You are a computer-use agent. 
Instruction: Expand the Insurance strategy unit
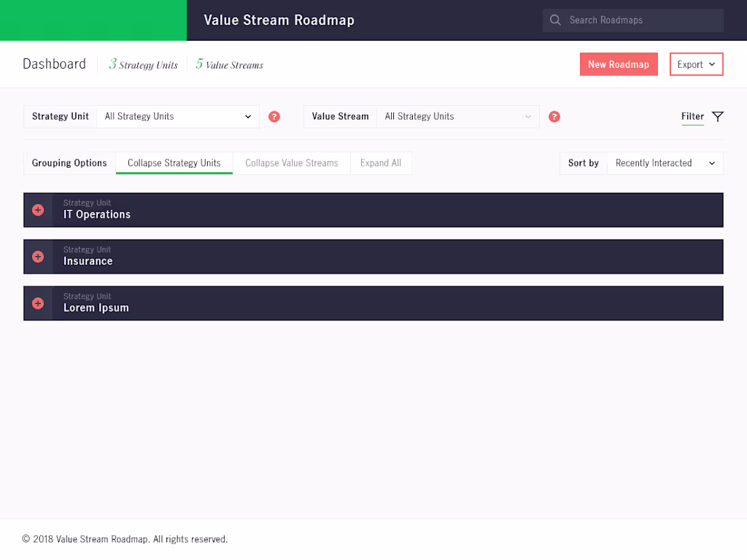click(x=38, y=257)
